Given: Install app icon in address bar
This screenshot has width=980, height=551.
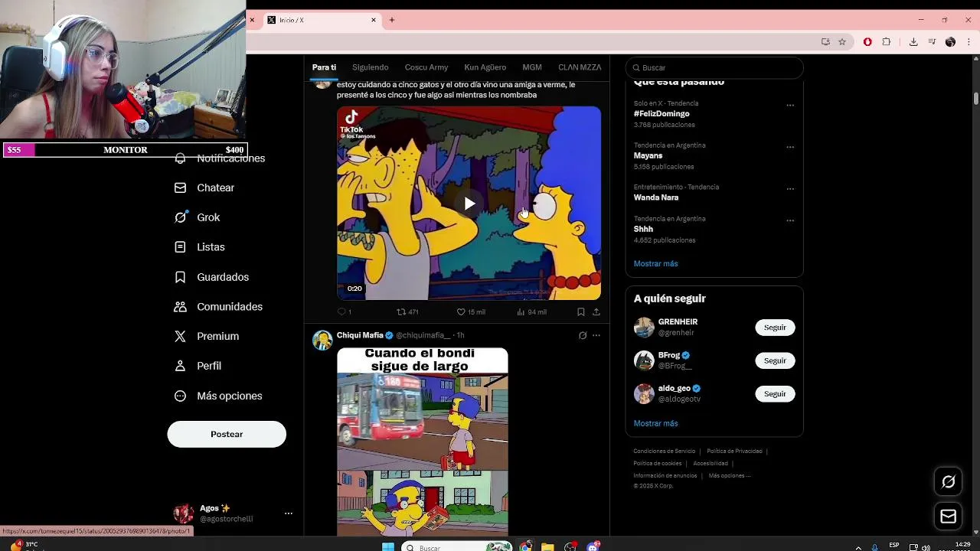Looking at the screenshot, I should (825, 42).
